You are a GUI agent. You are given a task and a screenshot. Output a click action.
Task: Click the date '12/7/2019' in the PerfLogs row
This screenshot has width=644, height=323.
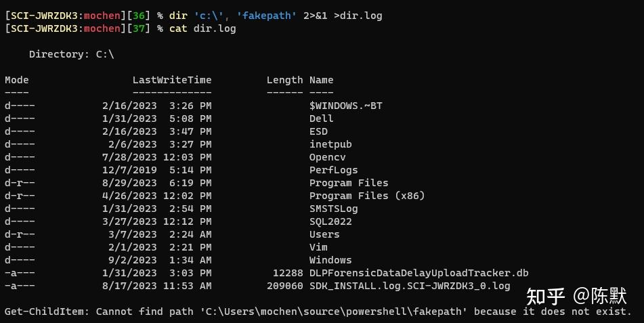pos(129,170)
